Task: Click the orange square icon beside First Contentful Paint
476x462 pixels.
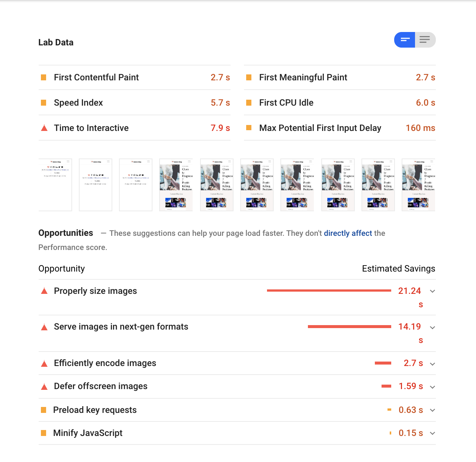Action: tap(44, 77)
